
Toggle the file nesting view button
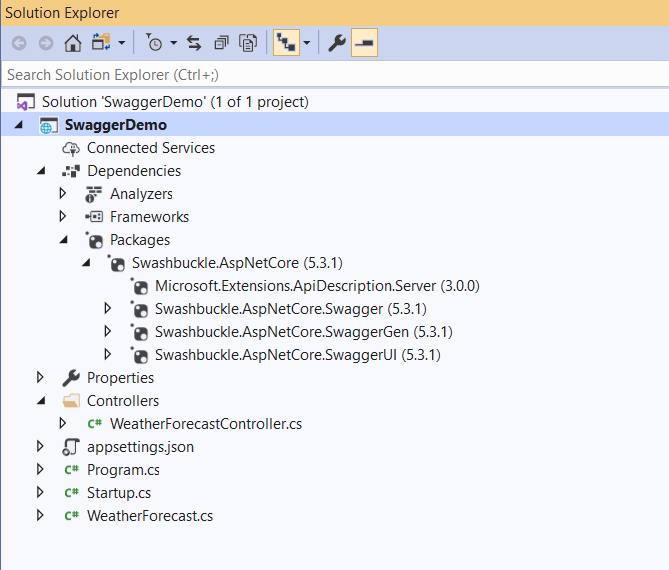286,43
